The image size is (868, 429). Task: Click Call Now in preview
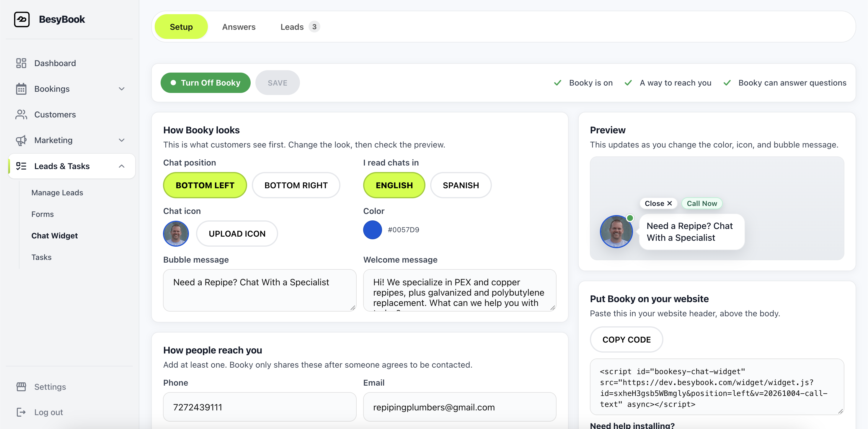click(702, 203)
